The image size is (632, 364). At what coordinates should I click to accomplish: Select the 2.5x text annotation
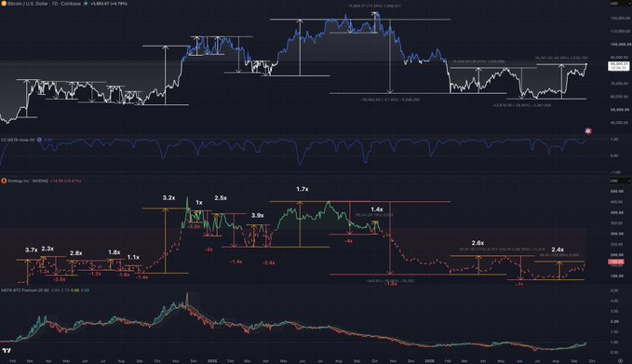click(221, 198)
